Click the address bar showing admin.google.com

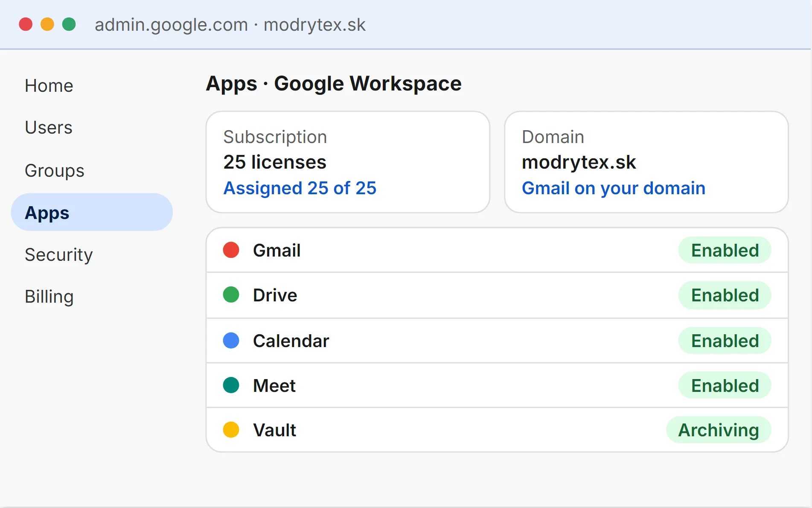pyautogui.click(x=230, y=25)
